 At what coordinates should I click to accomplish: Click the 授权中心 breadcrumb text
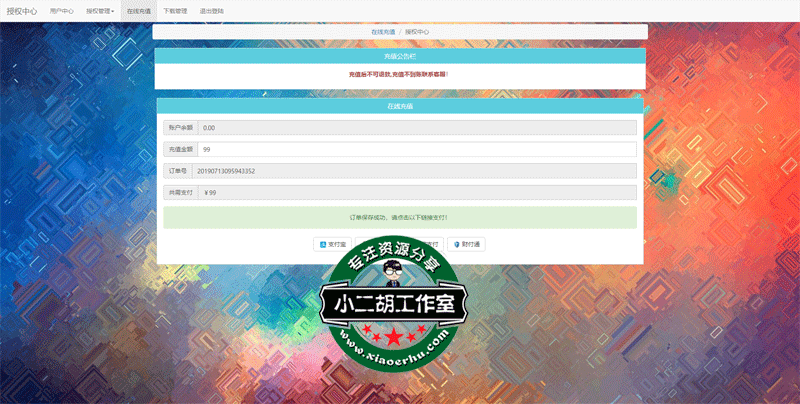tap(417, 32)
